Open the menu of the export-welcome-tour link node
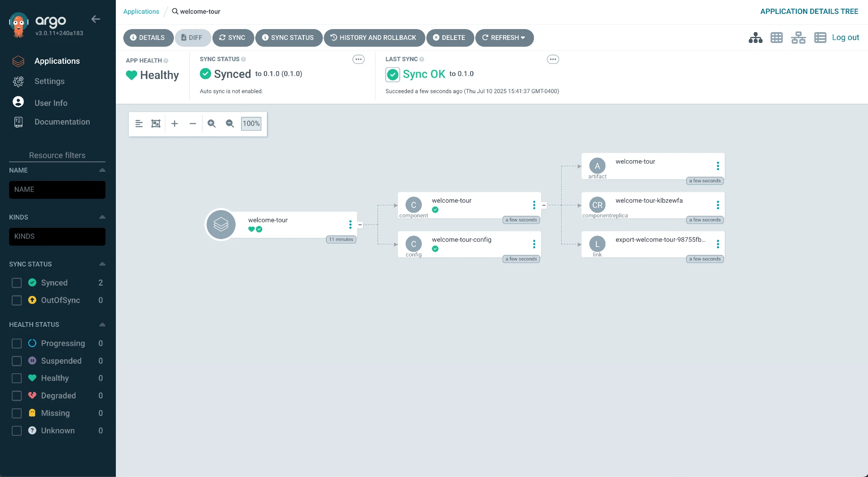868x477 pixels. (x=718, y=244)
